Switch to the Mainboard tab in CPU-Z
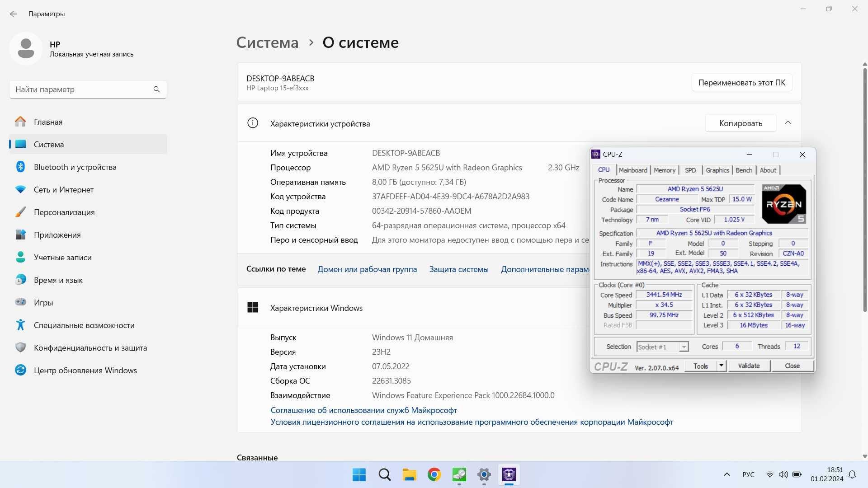The width and height of the screenshot is (868, 488). (x=633, y=170)
